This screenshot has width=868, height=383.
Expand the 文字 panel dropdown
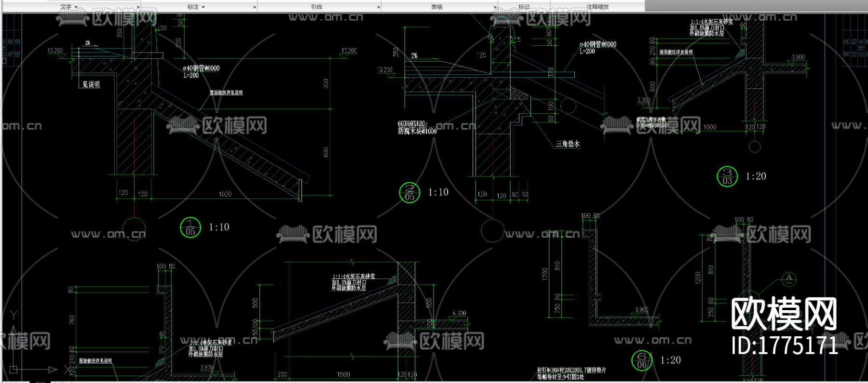[76, 7]
